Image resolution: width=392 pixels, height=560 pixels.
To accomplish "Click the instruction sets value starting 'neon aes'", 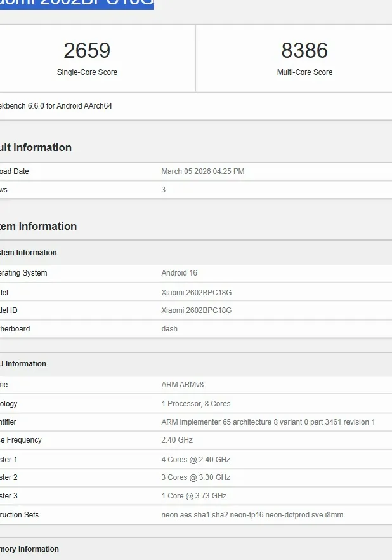I will click(252, 515).
